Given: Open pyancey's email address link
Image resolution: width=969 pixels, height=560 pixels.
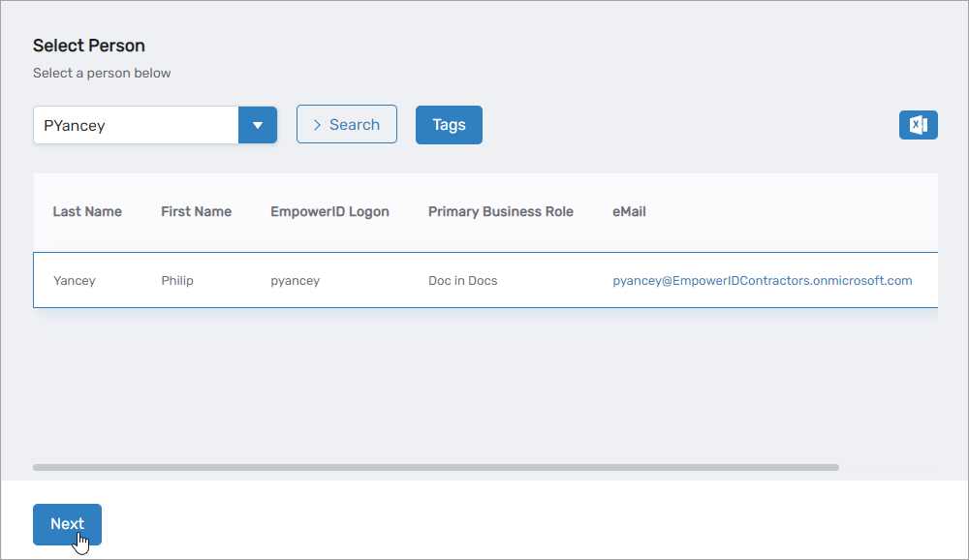Looking at the screenshot, I should tap(761, 280).
